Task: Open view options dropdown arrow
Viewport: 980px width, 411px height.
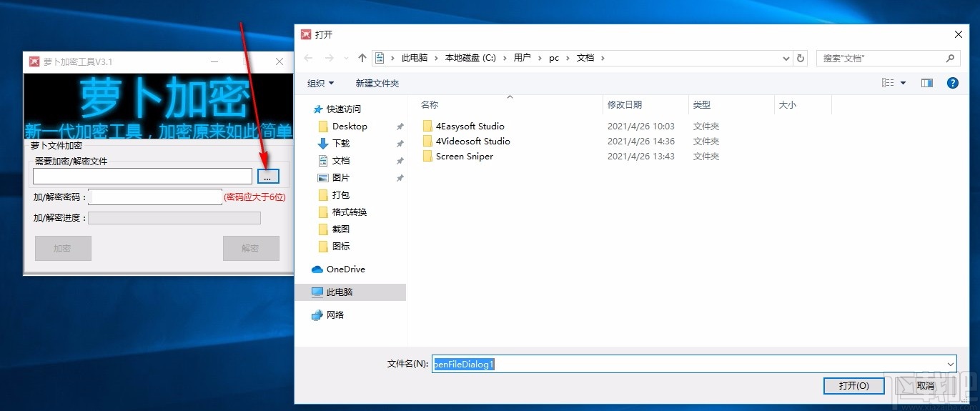Action: 904,83
